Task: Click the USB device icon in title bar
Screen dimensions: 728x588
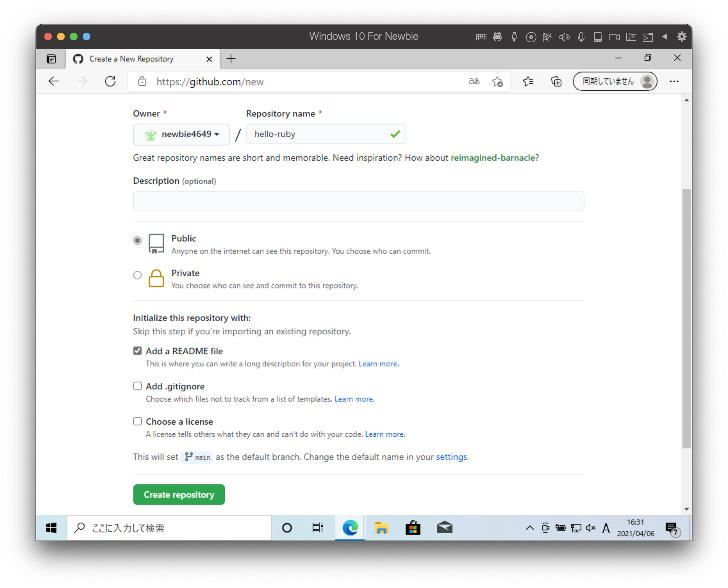Action: tap(514, 37)
